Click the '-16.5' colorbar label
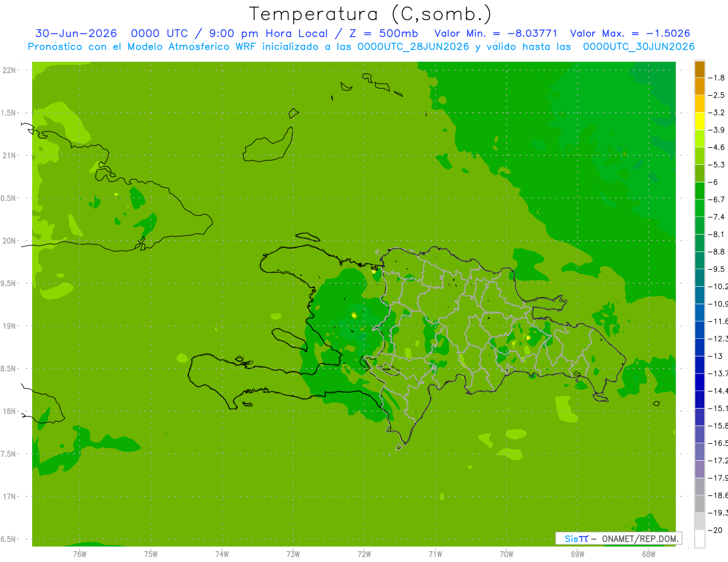Image resolution: width=728 pixels, height=562 pixels. (x=718, y=443)
